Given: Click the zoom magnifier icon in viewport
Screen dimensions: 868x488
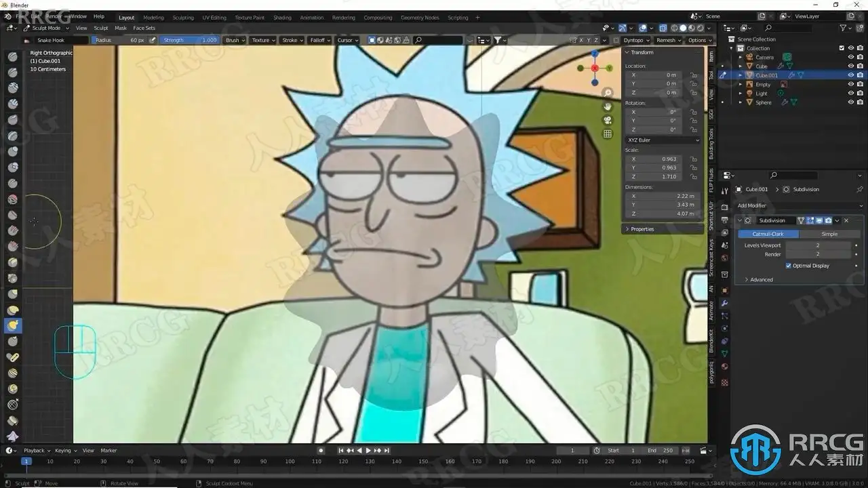Looking at the screenshot, I should click(608, 93).
